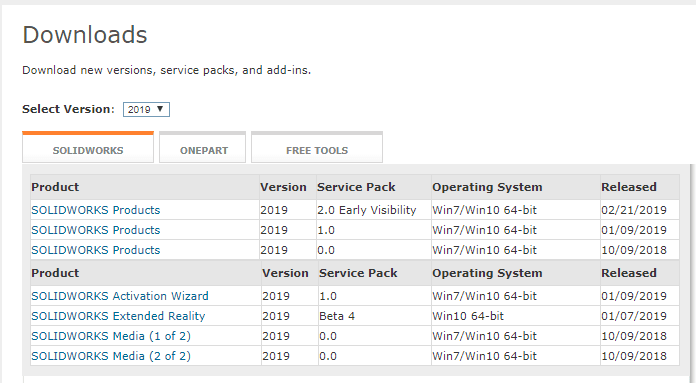Switch to the ONEPART tab
The width and height of the screenshot is (696, 383).
coord(202,147)
